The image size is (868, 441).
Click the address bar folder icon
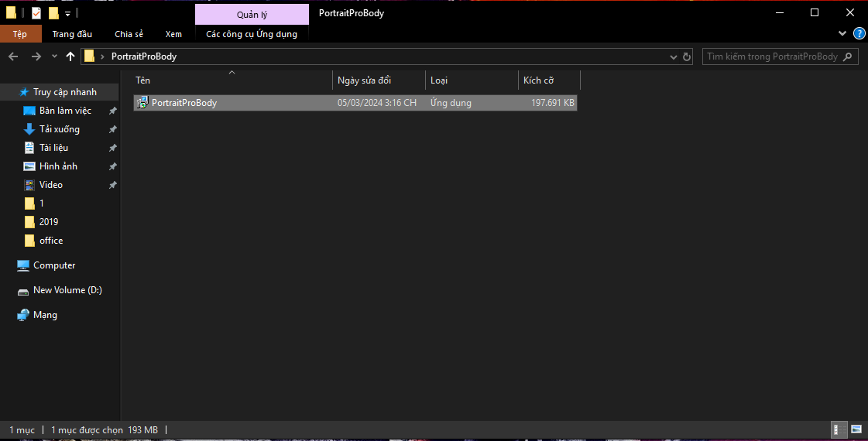tap(89, 56)
